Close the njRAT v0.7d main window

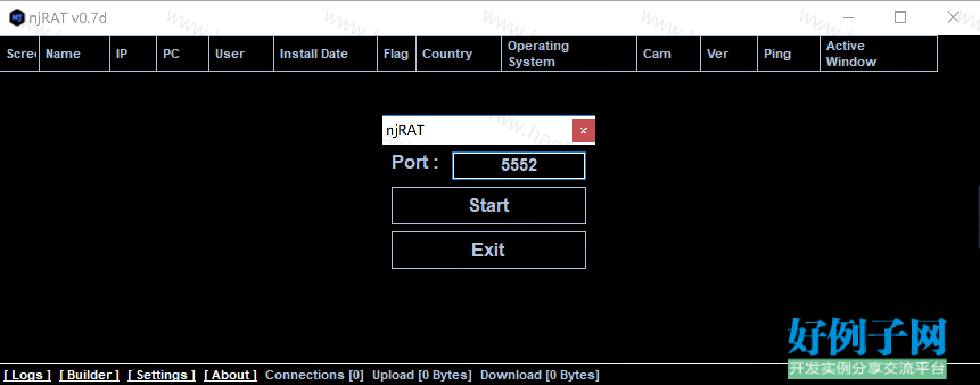953,17
